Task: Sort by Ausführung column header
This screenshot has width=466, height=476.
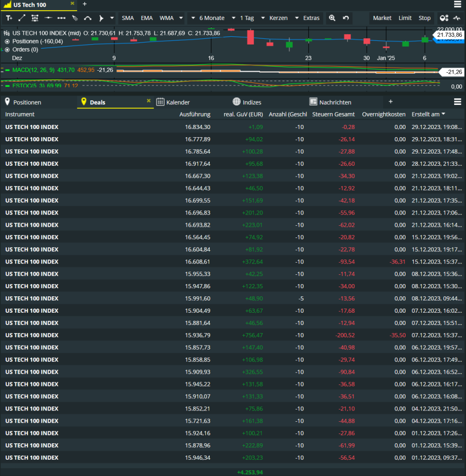Action: (x=195, y=115)
